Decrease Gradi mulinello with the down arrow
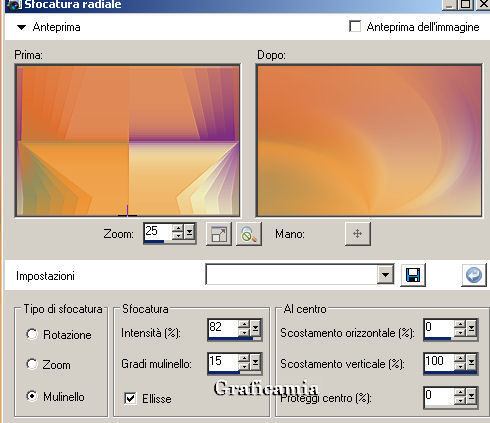This screenshot has width=490, height=423. pyautogui.click(x=244, y=366)
